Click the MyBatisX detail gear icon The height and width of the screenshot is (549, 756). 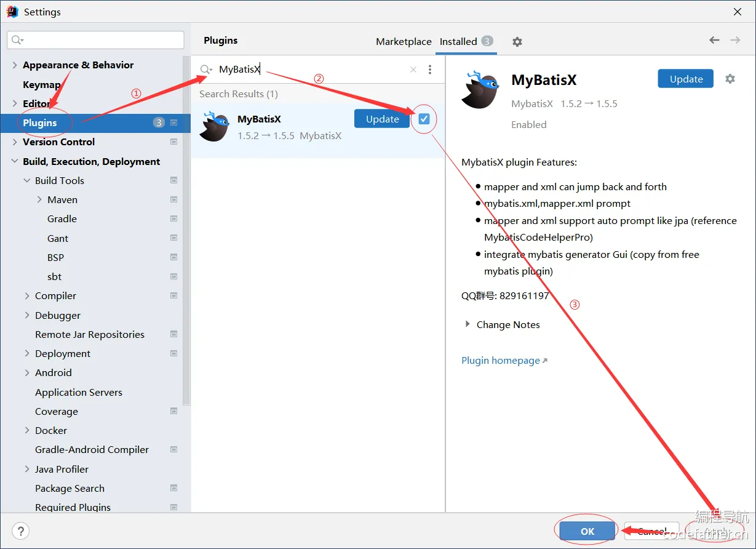click(x=730, y=79)
